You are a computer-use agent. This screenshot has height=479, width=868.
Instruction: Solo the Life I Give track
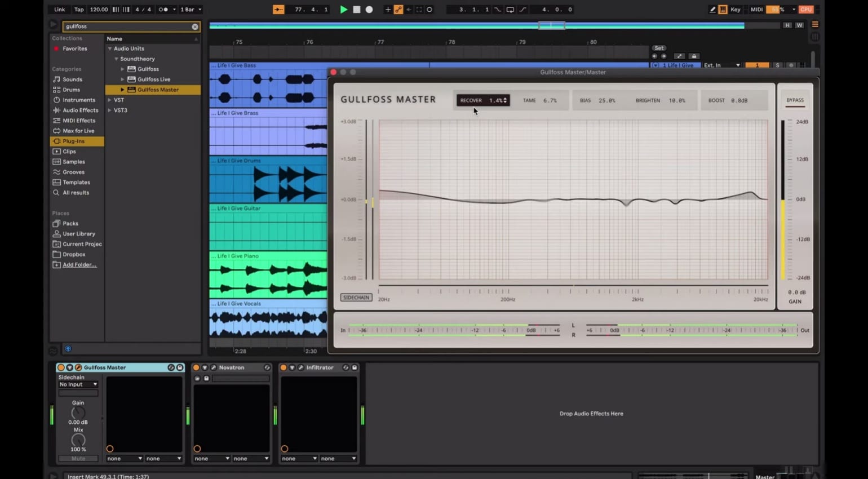pos(778,65)
